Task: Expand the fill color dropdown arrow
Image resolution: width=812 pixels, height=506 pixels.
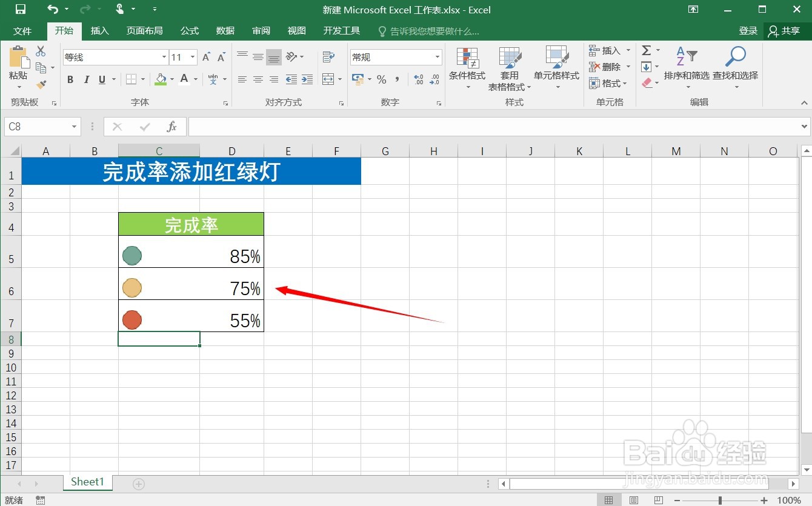Action: pyautogui.click(x=172, y=79)
